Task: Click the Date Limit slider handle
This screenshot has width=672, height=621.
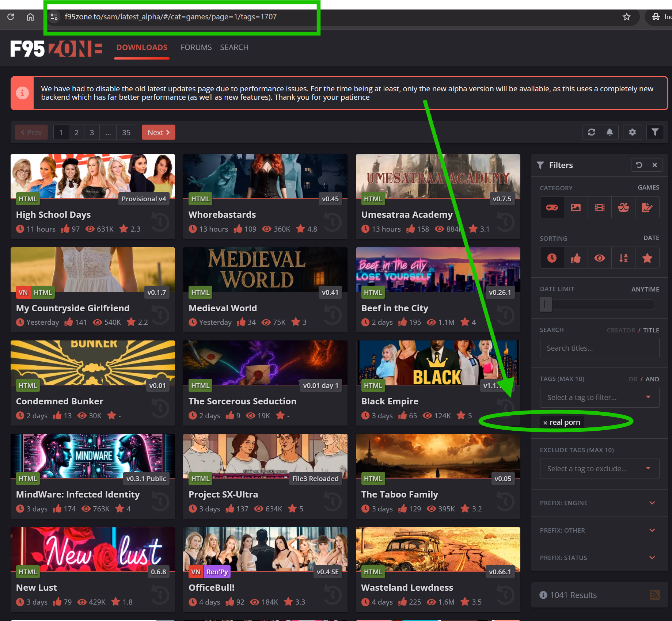Action: (x=546, y=304)
